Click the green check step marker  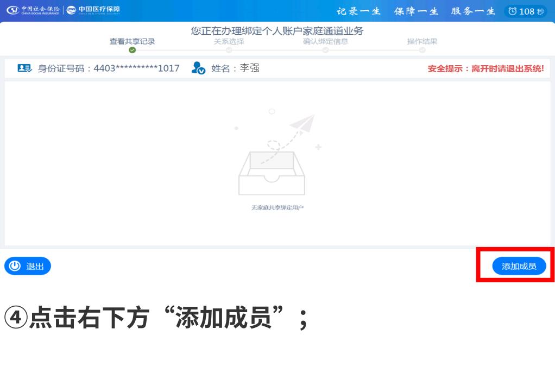(132, 50)
